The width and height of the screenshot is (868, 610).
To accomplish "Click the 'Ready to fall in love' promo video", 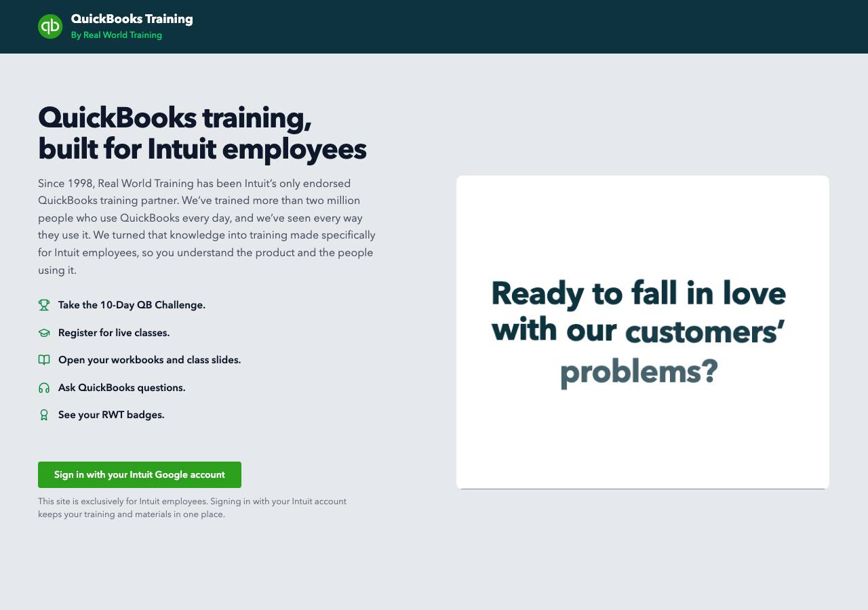I will tap(643, 332).
